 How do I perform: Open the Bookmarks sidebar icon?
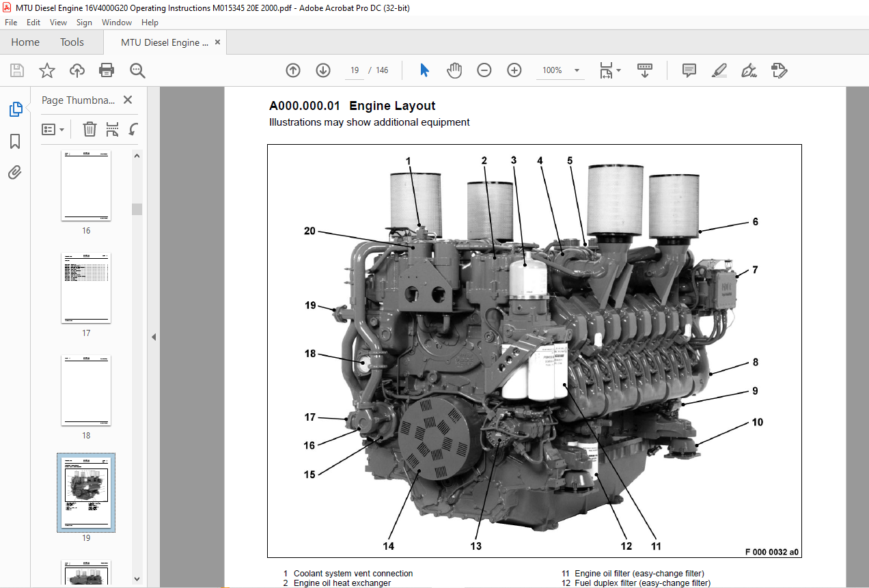pos(15,141)
